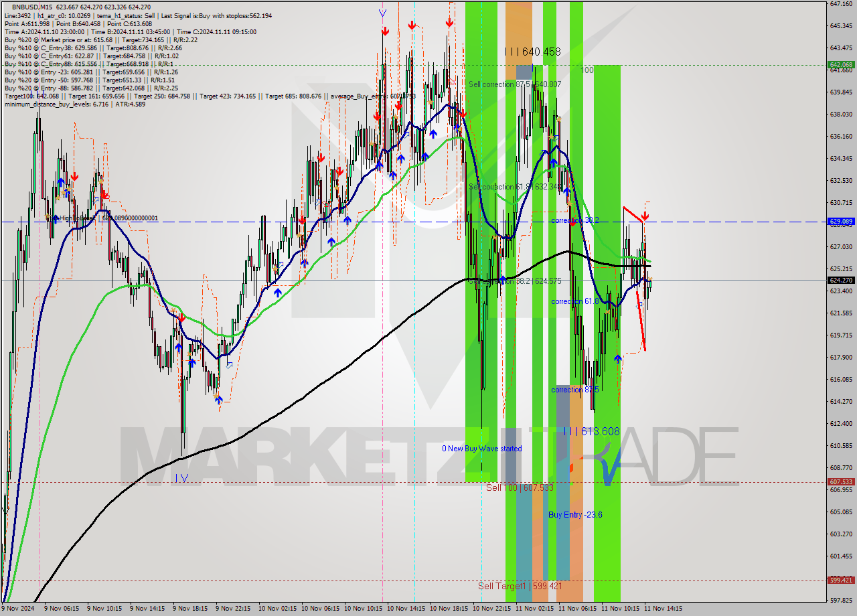
Task: Click the 627.030 price axis label
Action: coord(841,246)
